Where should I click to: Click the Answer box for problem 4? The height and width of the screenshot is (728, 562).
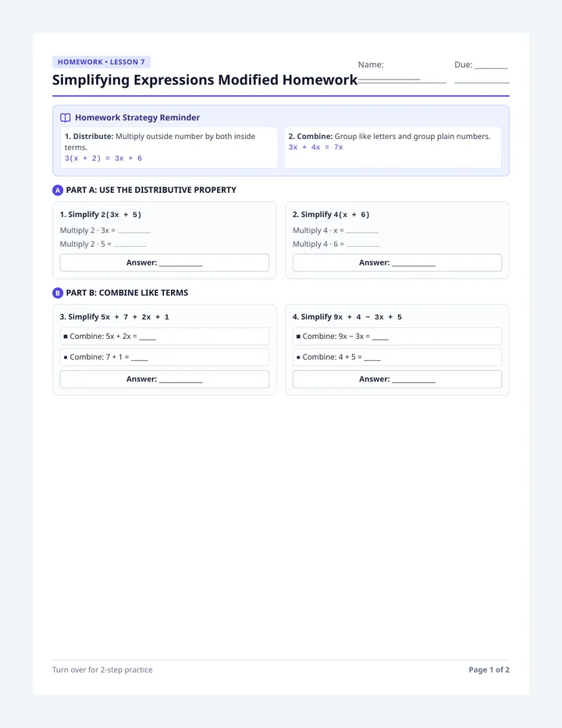coord(397,380)
